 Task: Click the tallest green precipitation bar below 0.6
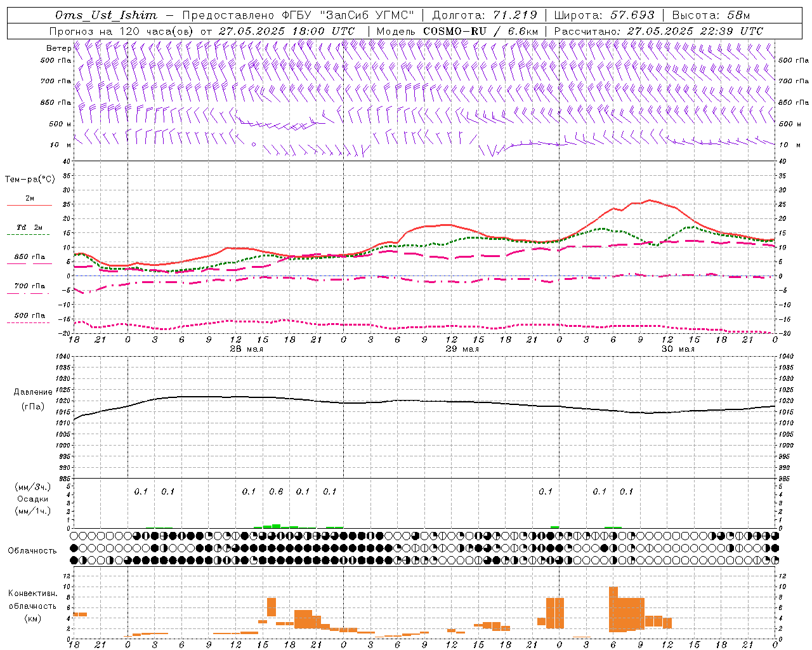click(x=276, y=526)
